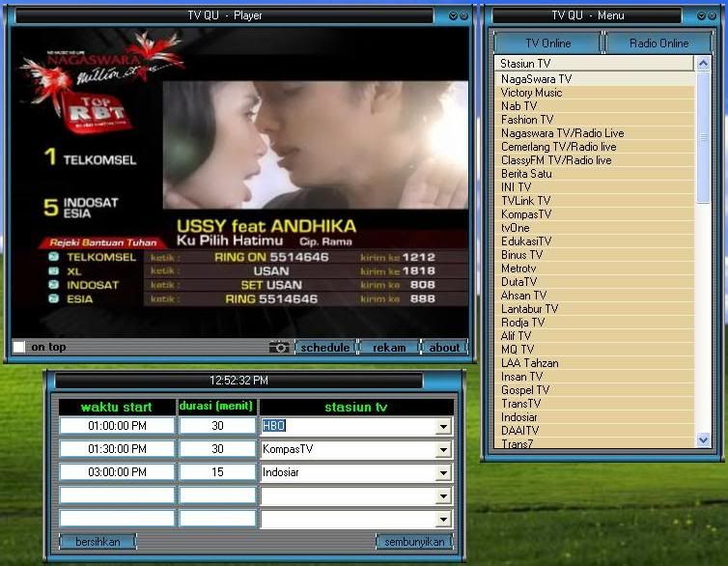
Task: Click bersihkan to clear the schedule
Action: (98, 542)
